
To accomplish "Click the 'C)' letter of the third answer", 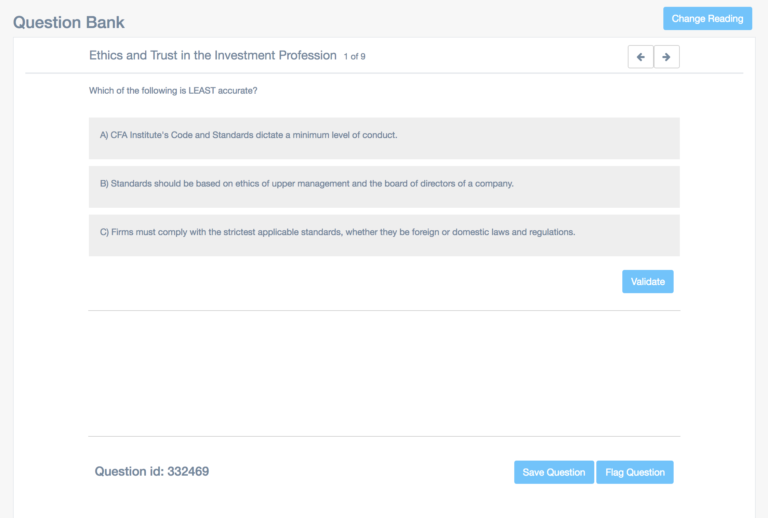I will (x=104, y=232).
